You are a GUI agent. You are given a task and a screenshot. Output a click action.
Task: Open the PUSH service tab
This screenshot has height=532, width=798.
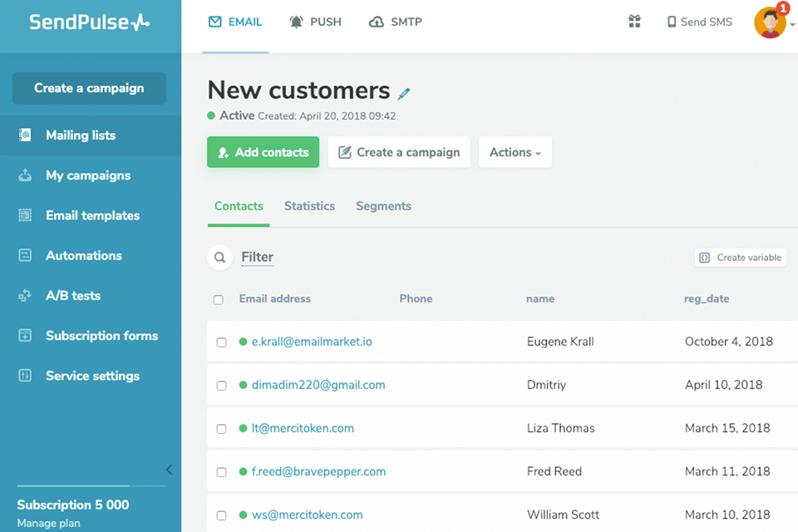316,22
